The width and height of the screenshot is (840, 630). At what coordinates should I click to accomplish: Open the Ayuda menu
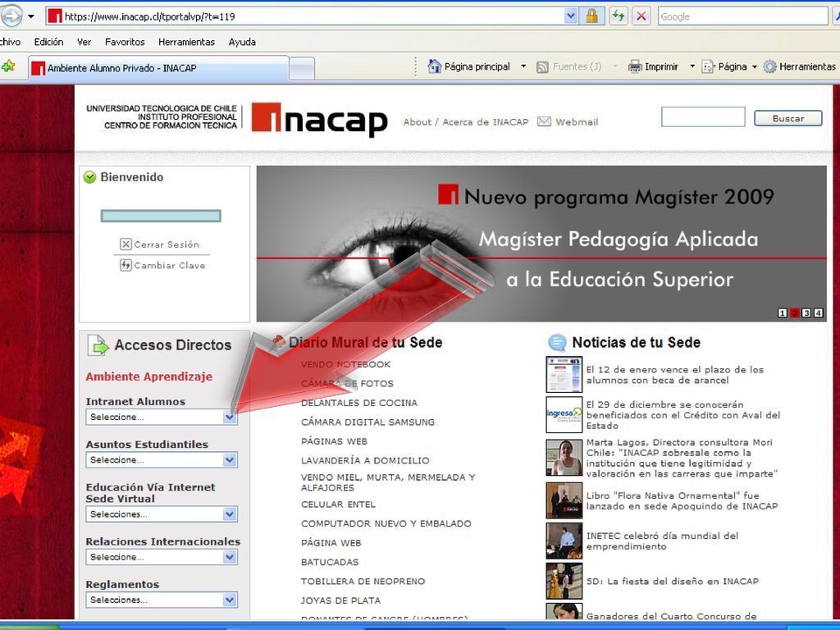[x=242, y=42]
